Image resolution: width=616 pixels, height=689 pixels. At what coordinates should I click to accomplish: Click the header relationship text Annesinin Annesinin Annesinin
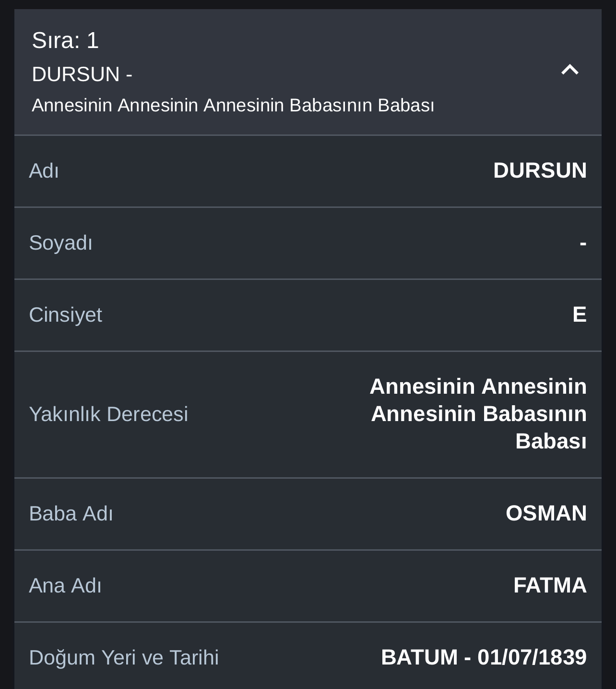pos(158,105)
